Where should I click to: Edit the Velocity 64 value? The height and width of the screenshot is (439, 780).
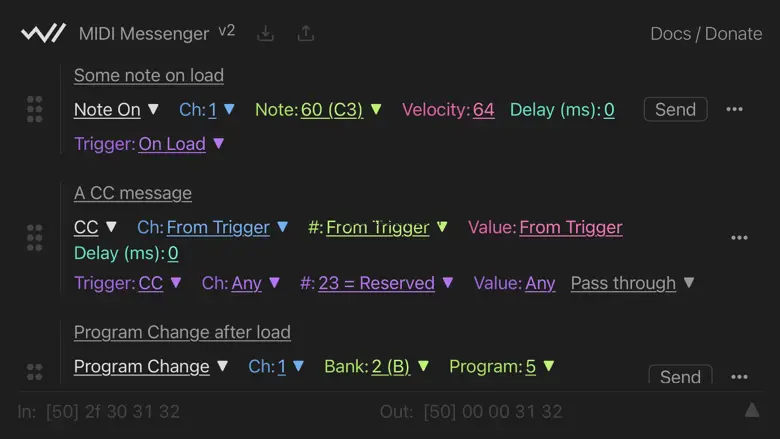484,110
